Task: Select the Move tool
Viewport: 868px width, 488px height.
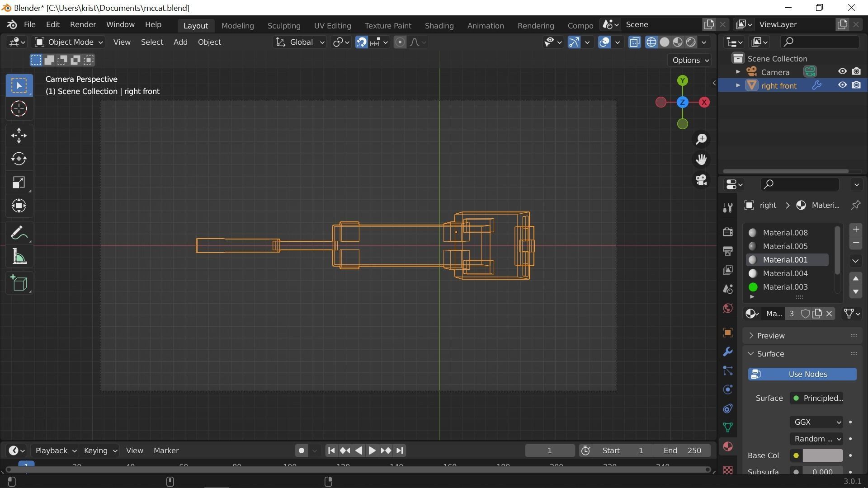Action: (19, 136)
